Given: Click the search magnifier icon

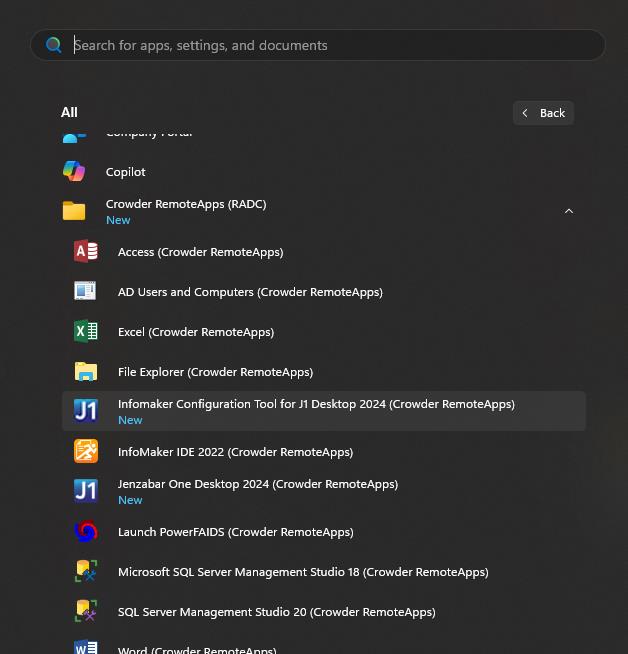Looking at the screenshot, I should click(x=54, y=45).
